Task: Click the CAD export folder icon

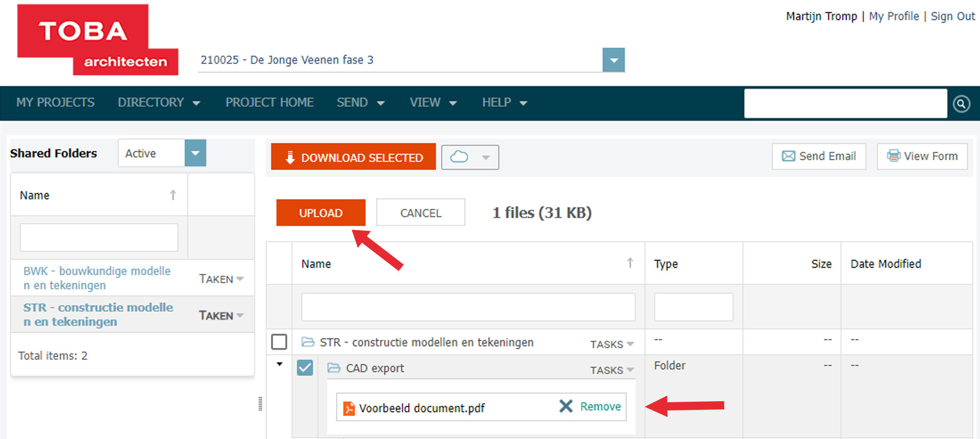Action: (334, 368)
